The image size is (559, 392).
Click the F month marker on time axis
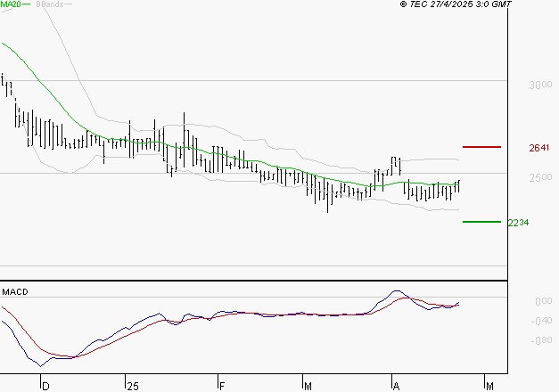(221, 385)
